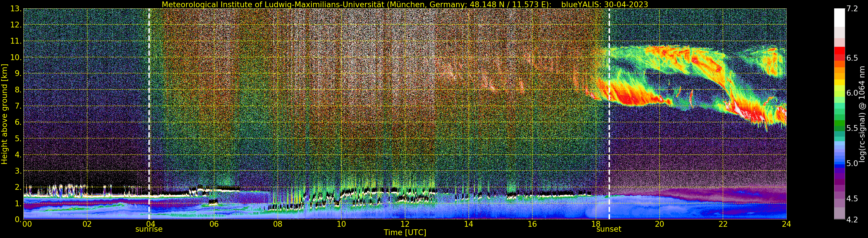
Task: Click the signal colorbar beside the plot
Action: coord(839,114)
